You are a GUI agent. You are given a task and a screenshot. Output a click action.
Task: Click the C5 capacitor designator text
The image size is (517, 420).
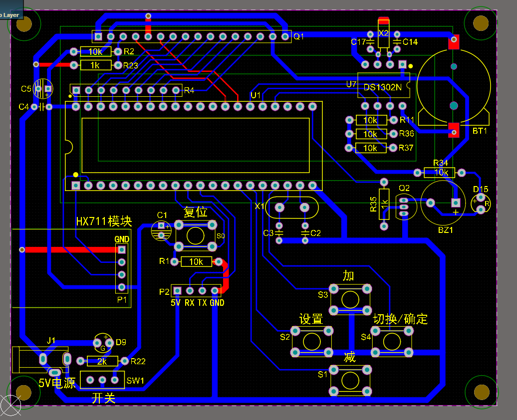pos(26,89)
